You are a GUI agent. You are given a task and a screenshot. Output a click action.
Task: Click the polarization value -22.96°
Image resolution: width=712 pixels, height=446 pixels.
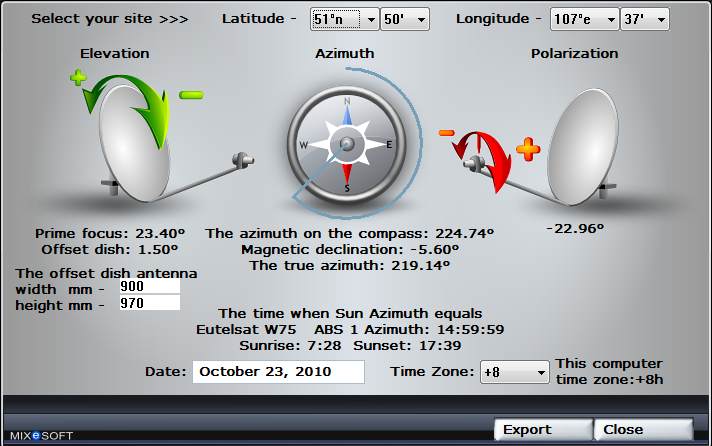click(575, 228)
